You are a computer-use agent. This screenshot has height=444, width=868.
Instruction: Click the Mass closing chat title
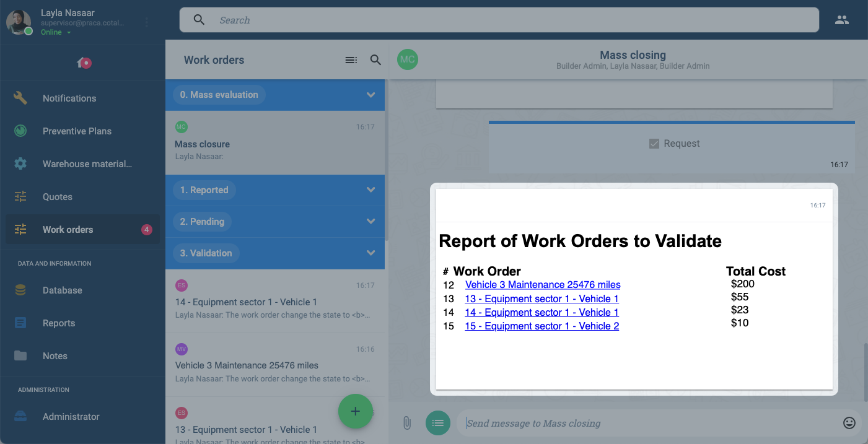(633, 55)
